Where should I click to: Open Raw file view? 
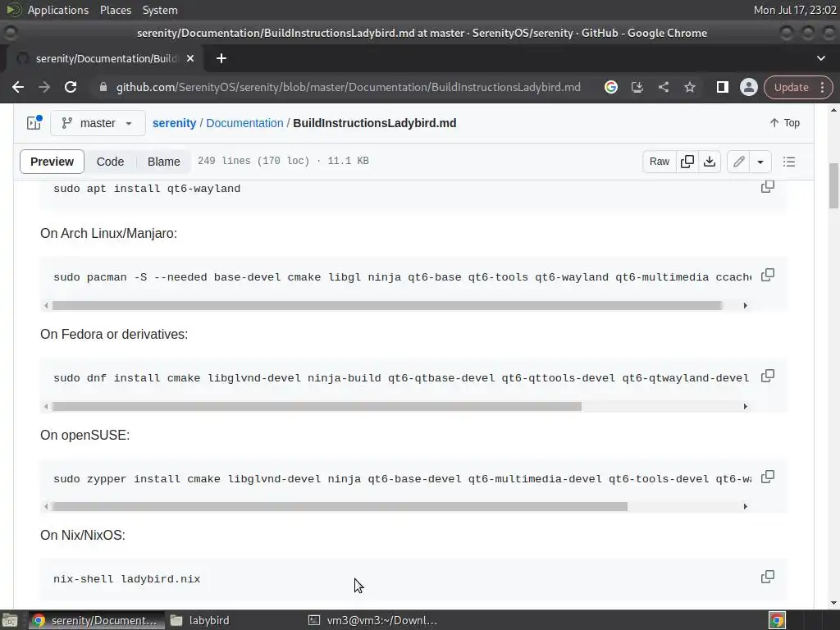[659, 162]
